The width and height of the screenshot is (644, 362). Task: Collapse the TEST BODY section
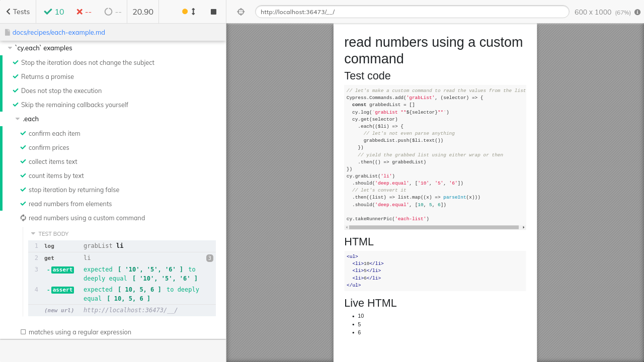[34, 233]
